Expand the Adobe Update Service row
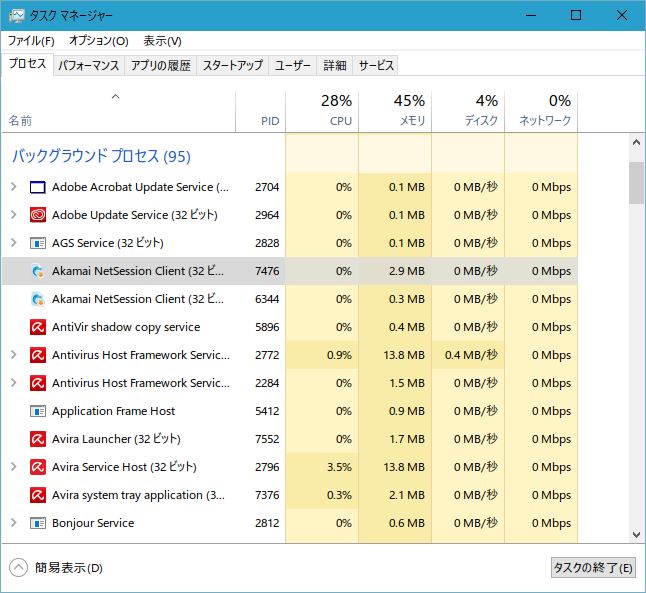 click(x=14, y=215)
